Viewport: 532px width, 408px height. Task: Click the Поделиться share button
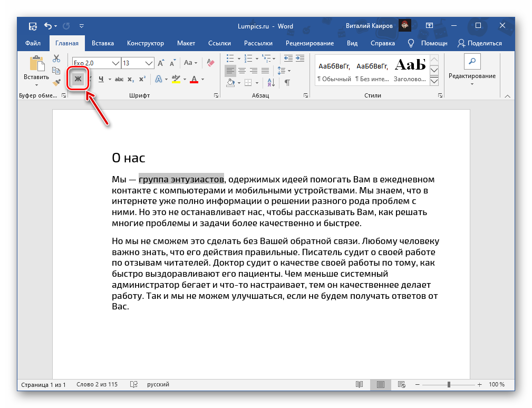[x=479, y=43]
